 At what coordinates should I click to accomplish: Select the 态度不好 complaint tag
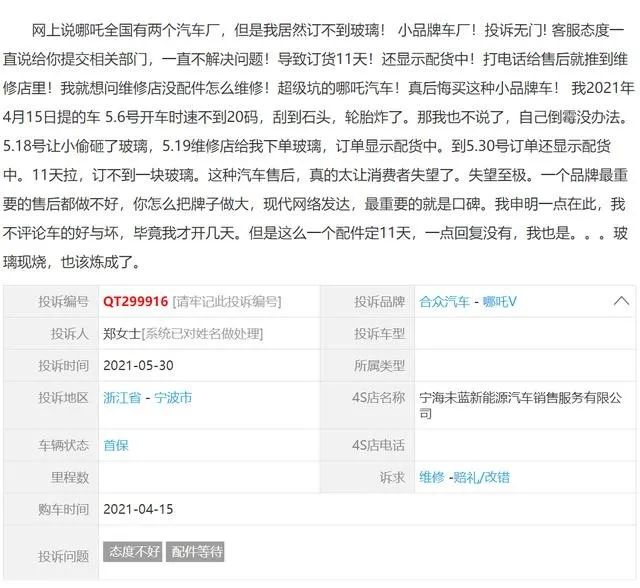coord(133,552)
